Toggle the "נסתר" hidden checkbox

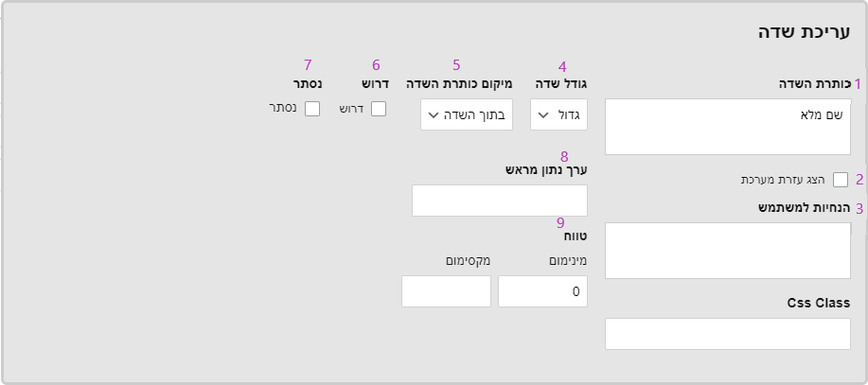pyautogui.click(x=312, y=109)
